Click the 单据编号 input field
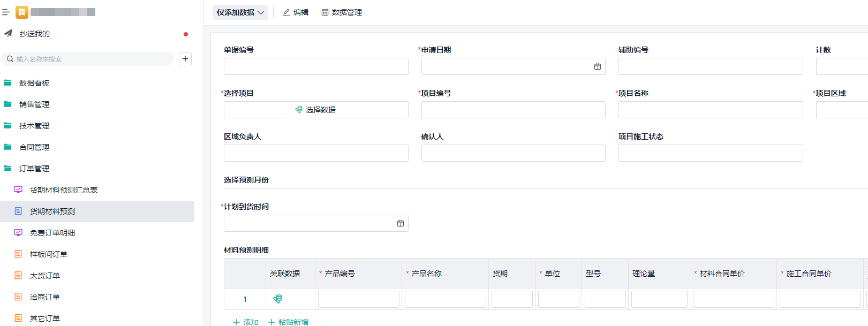Image resolution: width=868 pixels, height=326 pixels. click(x=316, y=66)
